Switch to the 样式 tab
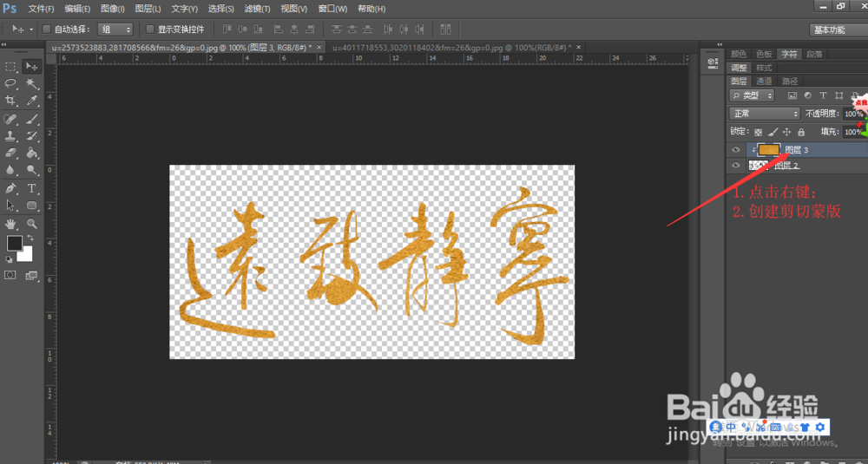Screen dimensions: 868x464 click(764, 68)
